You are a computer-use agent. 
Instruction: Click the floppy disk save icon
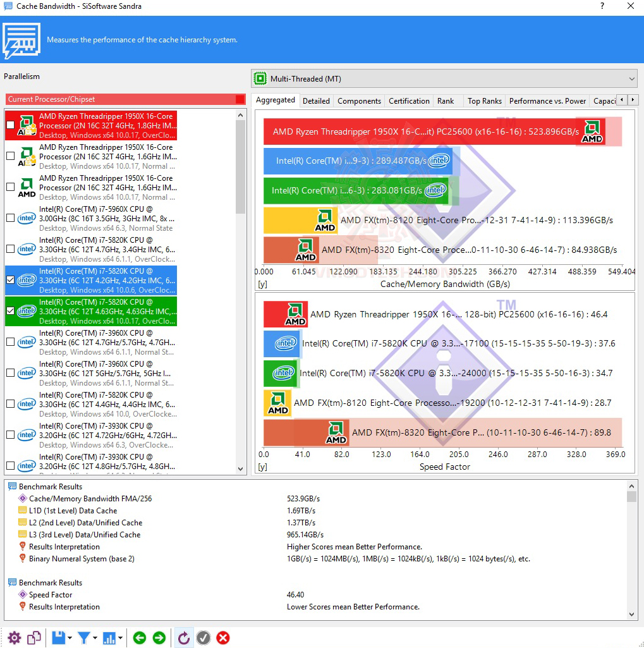pyautogui.click(x=58, y=638)
